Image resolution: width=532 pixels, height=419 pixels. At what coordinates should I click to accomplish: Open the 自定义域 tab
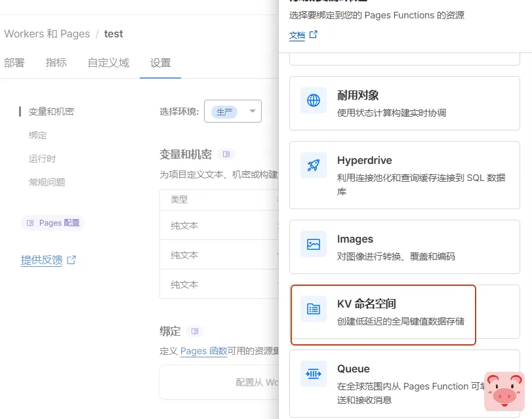click(x=108, y=63)
